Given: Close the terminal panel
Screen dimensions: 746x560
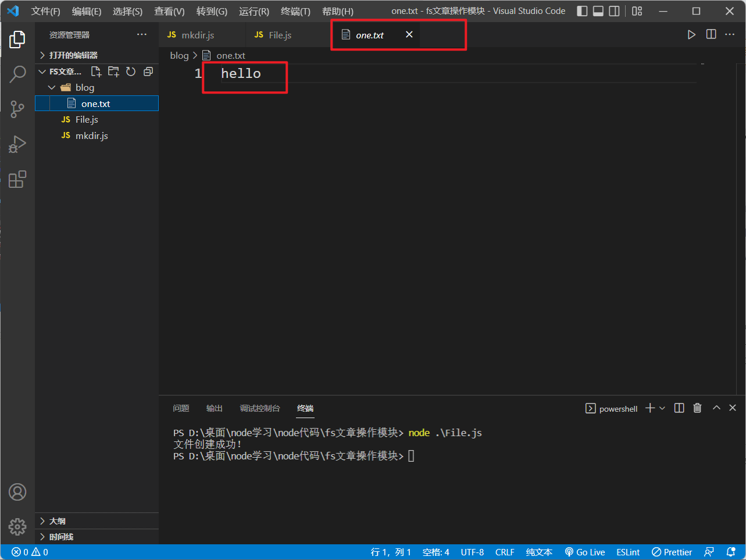Looking at the screenshot, I should [x=733, y=408].
